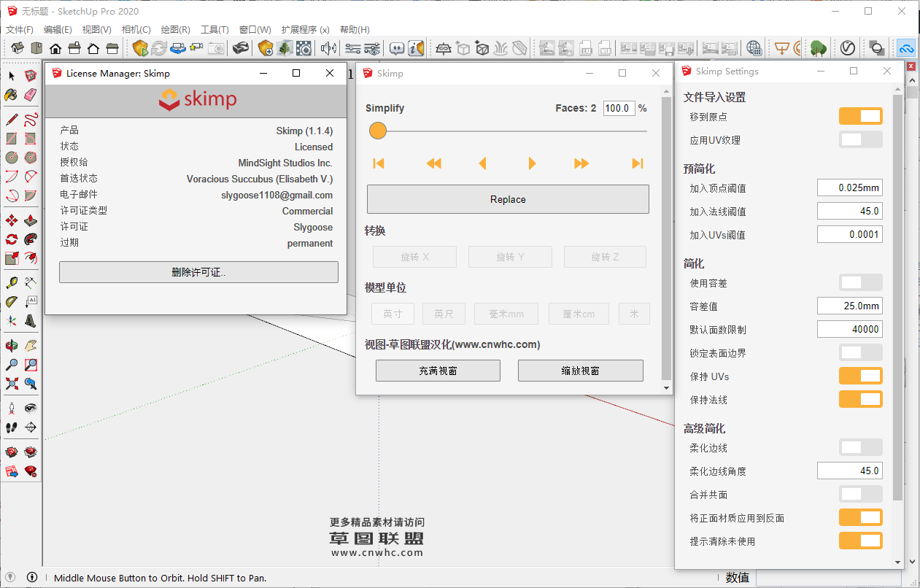Click the 删除许可证 button
Viewport: 920px width, 588px height.
pyautogui.click(x=198, y=272)
